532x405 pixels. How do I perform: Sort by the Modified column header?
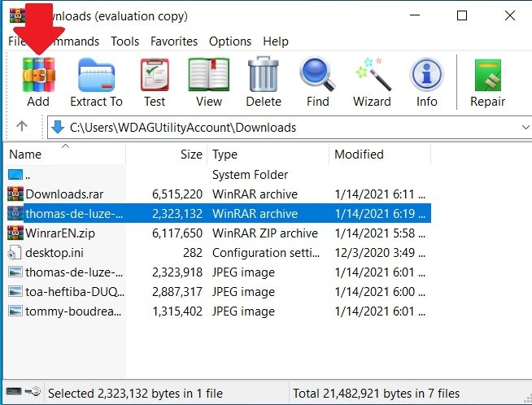380,155
